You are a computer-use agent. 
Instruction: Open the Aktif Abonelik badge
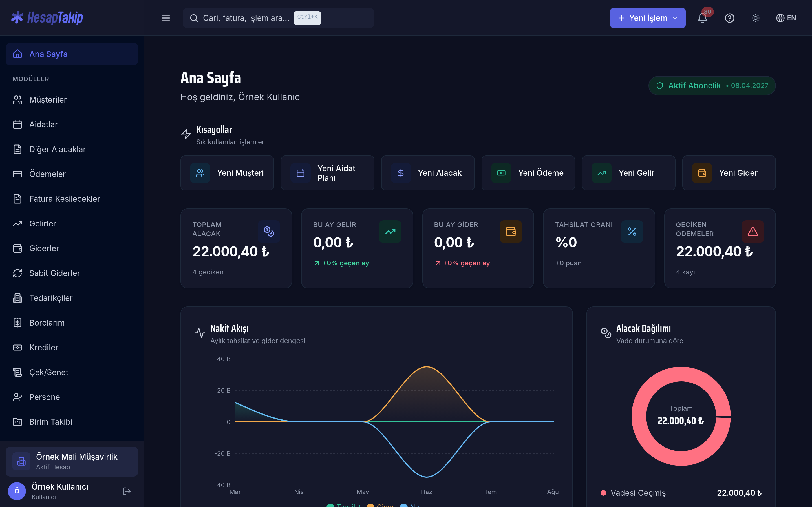pyautogui.click(x=712, y=86)
